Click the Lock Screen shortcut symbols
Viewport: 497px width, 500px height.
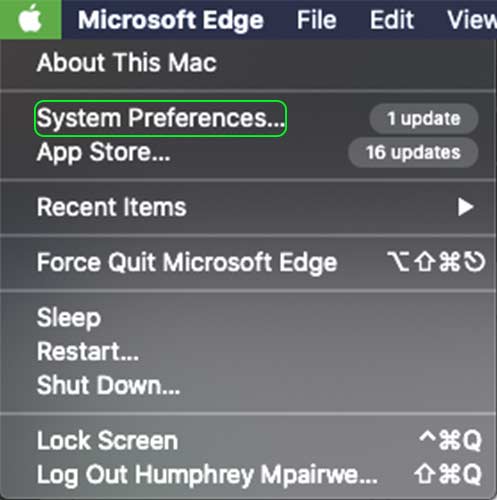(450, 440)
